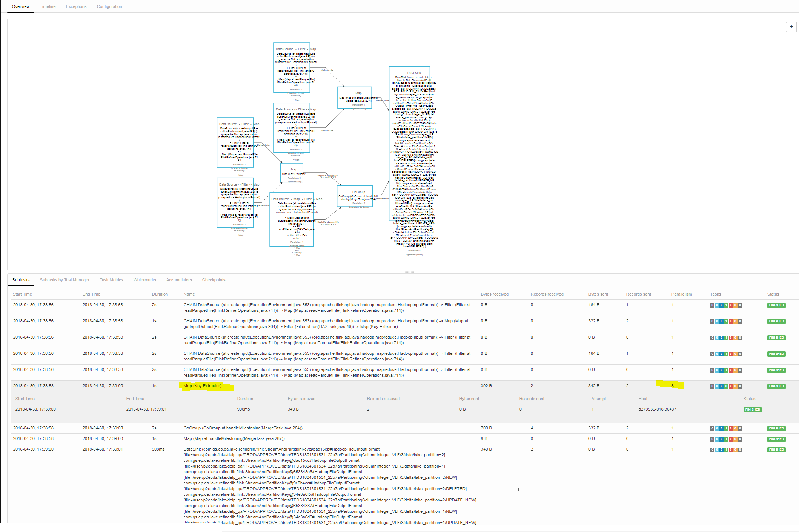
Task: Click FINISHED status badge for host d279536-018
Action: point(752,410)
